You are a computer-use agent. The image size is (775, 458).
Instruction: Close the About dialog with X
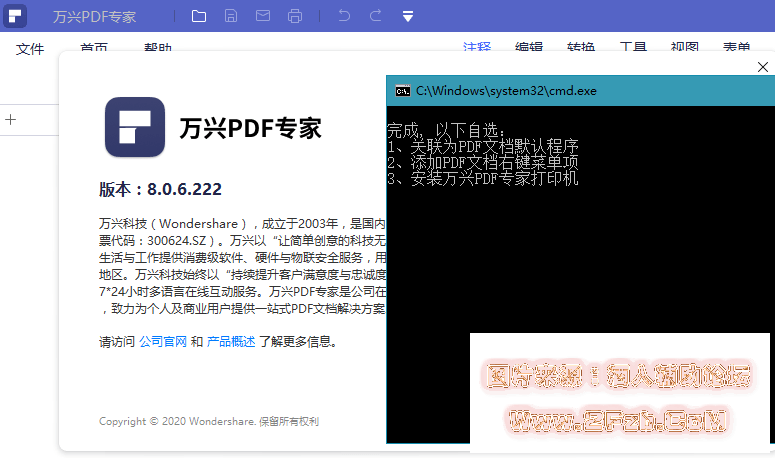[762, 68]
